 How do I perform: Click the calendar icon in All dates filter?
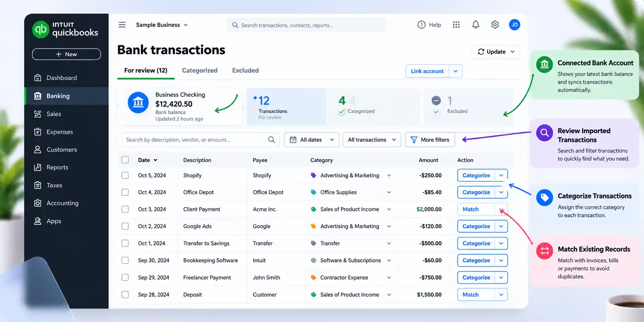click(293, 140)
